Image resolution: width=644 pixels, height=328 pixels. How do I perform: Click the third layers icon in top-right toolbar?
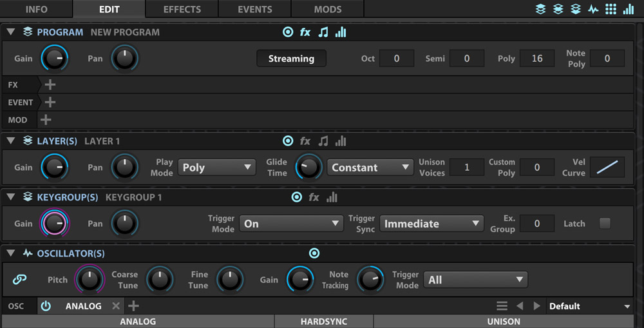click(x=576, y=9)
